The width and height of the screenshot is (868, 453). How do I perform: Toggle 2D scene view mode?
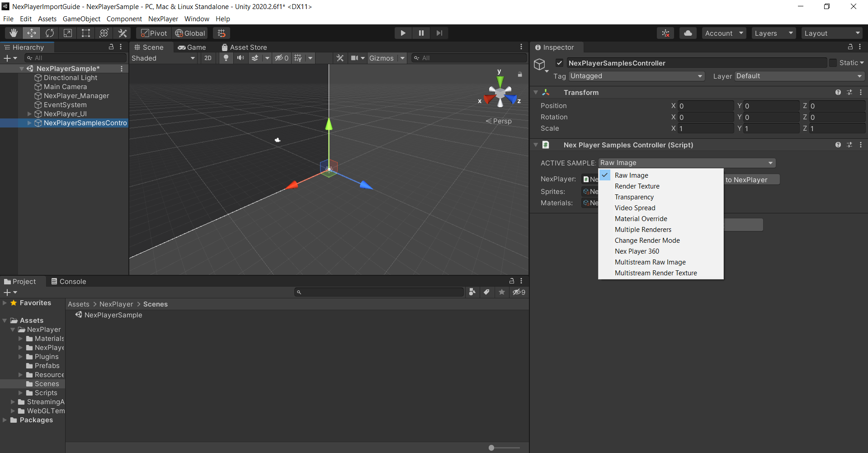[x=208, y=58]
